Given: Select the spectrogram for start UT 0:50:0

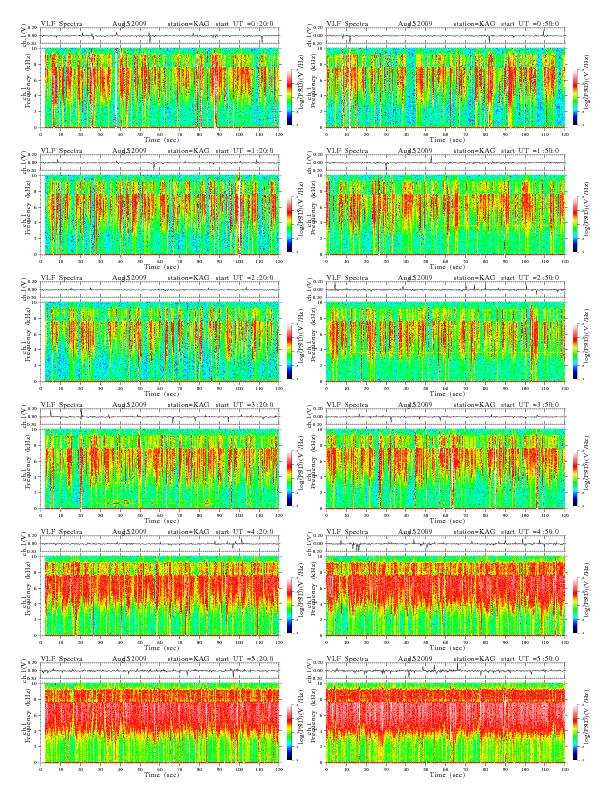Looking at the screenshot, I should click(x=445, y=88).
